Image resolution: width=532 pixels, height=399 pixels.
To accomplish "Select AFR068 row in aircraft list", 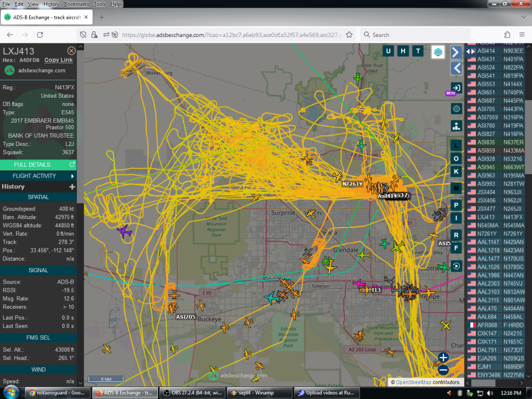I will [x=496, y=325].
